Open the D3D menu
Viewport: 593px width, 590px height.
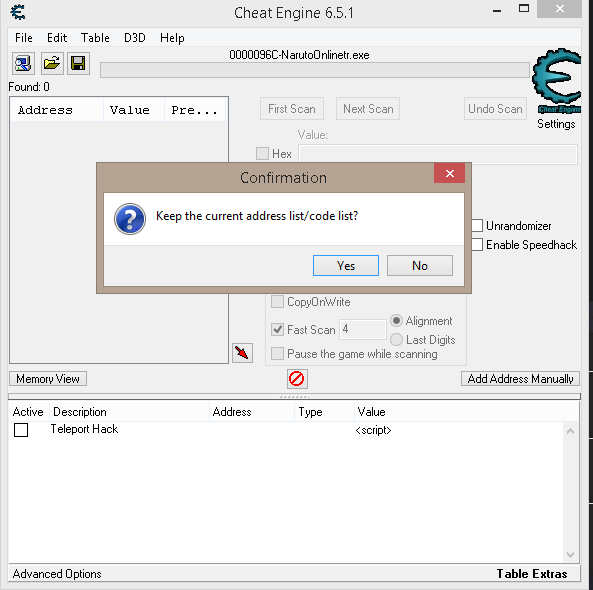tap(135, 38)
